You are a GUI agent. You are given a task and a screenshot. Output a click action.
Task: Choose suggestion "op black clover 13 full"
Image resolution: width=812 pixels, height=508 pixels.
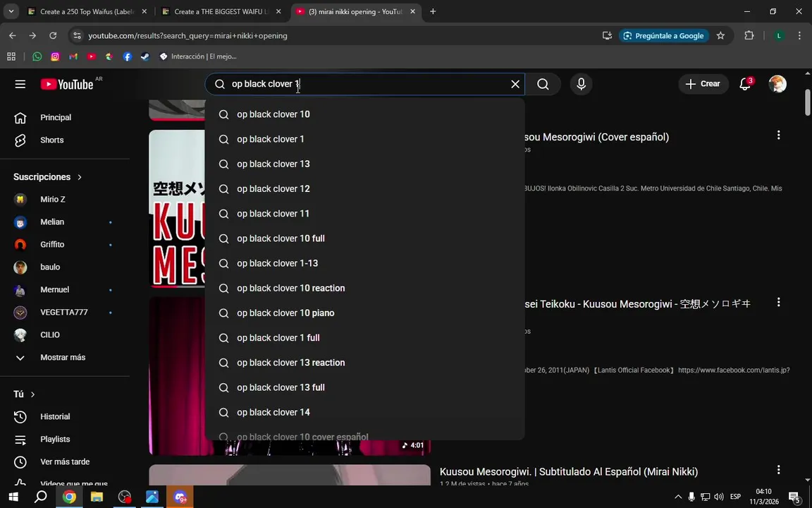(364, 388)
